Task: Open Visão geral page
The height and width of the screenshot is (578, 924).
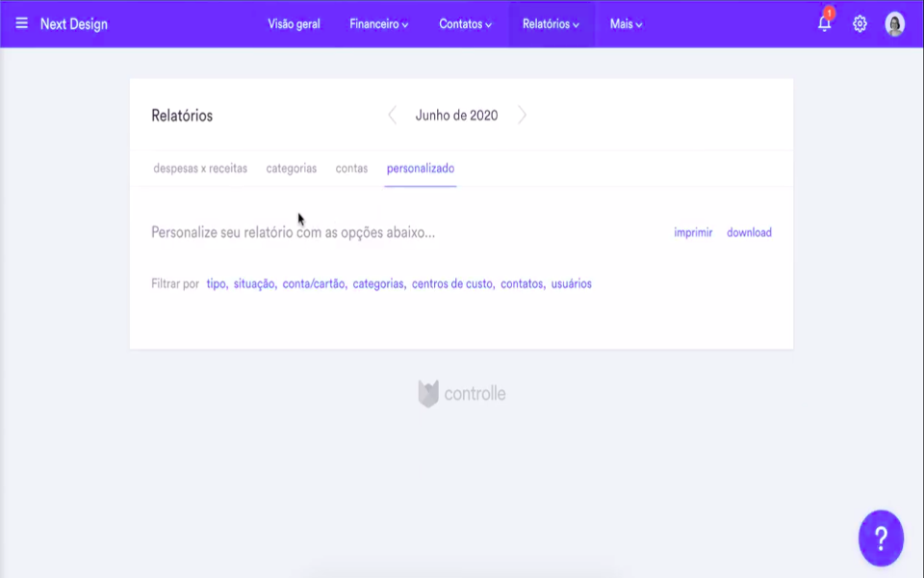Action: point(295,24)
